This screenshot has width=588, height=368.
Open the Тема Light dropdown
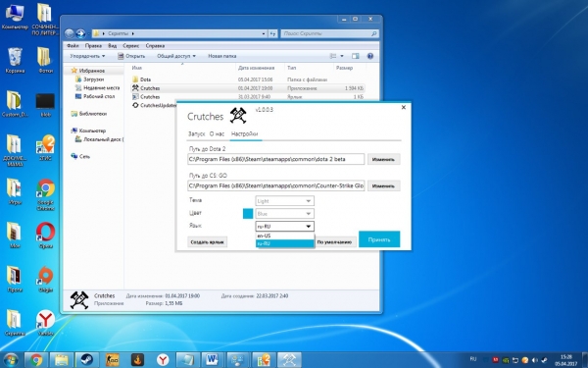click(284, 201)
